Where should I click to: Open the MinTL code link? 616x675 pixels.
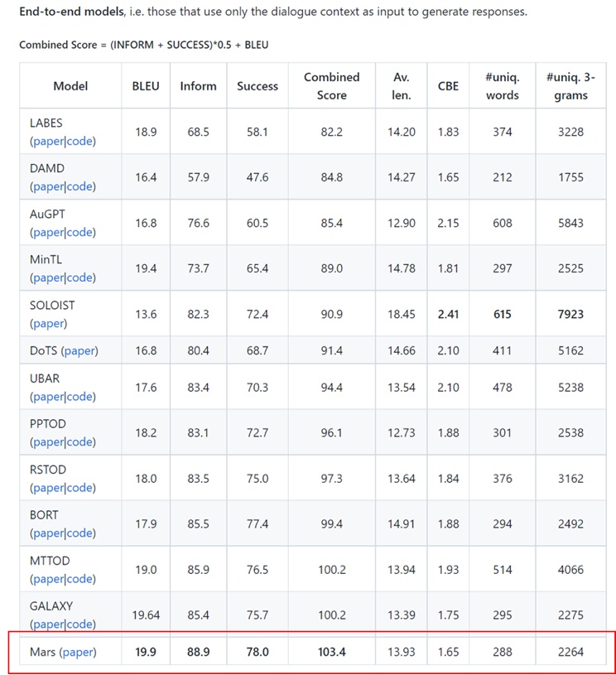tap(79, 277)
